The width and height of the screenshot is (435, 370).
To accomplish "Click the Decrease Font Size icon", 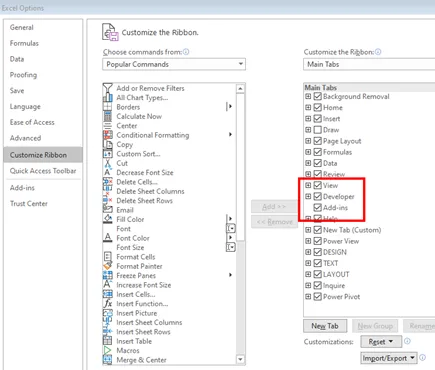I will coord(108,172).
